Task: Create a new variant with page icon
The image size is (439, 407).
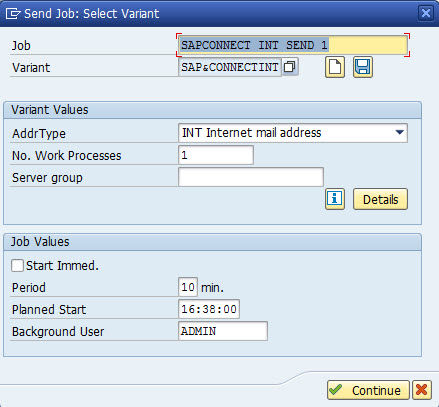Action: click(x=335, y=67)
